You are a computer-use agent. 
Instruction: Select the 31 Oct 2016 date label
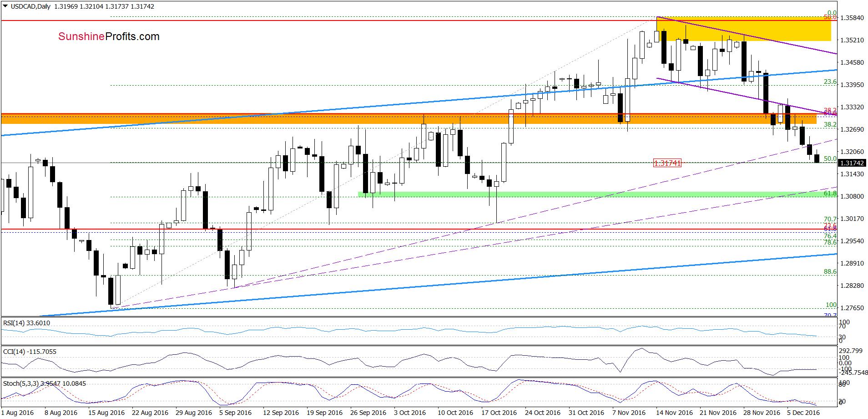586,413
